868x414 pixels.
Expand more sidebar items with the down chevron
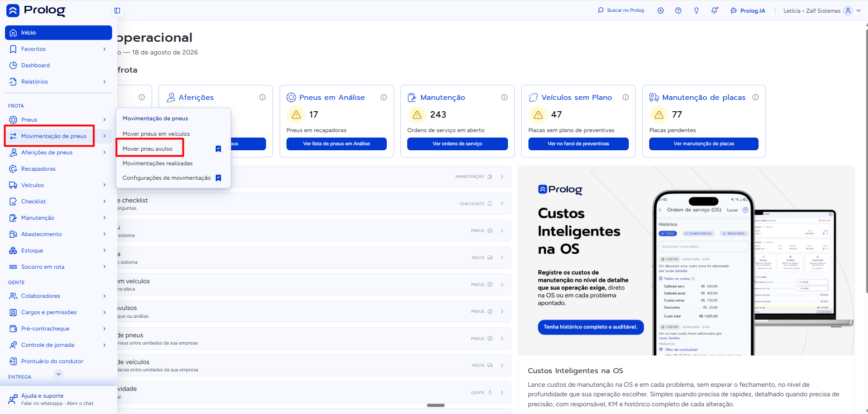point(58,374)
